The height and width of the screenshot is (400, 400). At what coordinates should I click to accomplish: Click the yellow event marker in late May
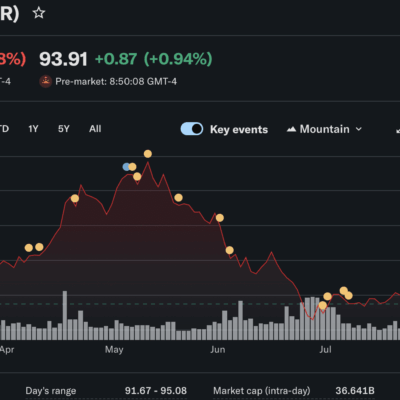coord(178,198)
